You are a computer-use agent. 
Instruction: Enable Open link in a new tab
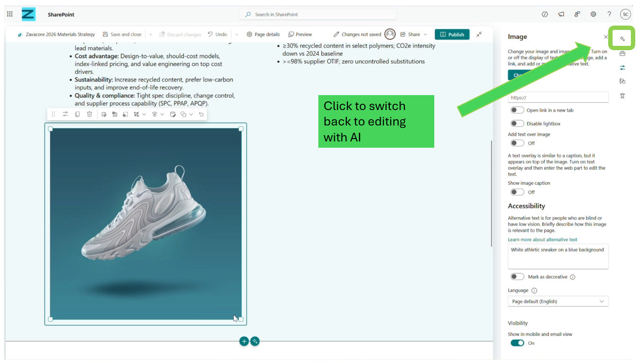click(517, 111)
